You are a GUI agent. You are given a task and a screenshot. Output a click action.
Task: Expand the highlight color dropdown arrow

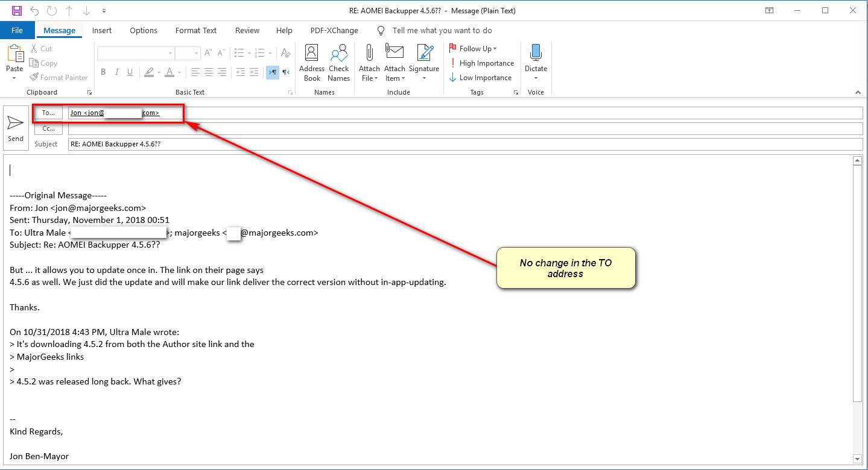click(159, 72)
